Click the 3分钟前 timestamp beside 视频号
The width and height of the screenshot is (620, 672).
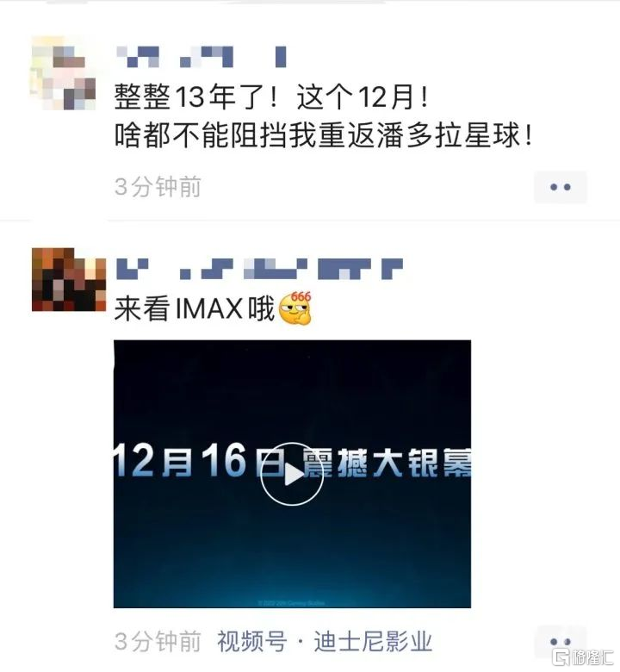coord(158,642)
